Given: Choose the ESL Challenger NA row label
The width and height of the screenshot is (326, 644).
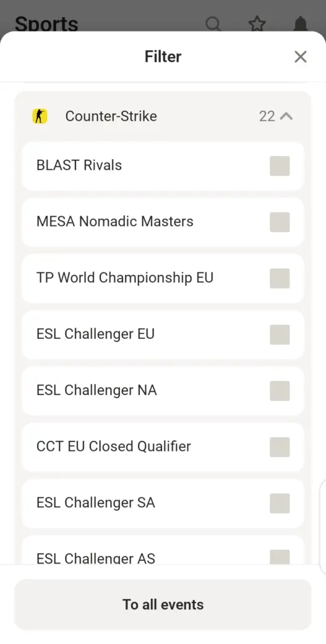Looking at the screenshot, I should pyautogui.click(x=97, y=390).
